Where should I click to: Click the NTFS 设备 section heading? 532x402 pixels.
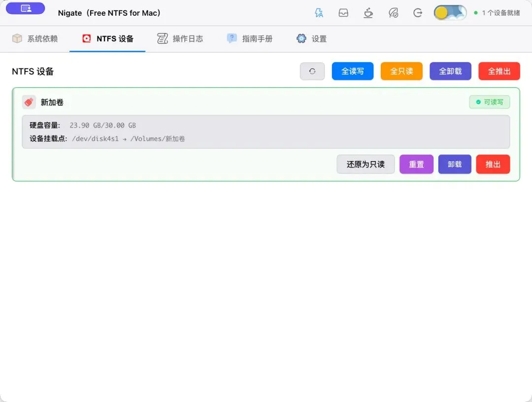[33, 71]
